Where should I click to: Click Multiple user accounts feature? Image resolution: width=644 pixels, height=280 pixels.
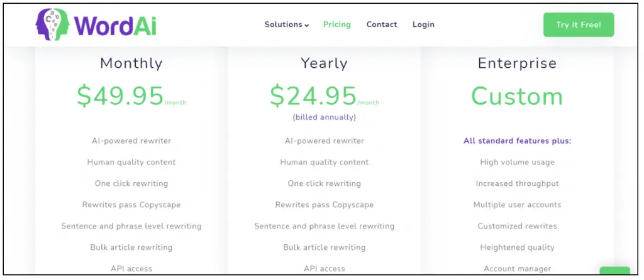(x=517, y=205)
